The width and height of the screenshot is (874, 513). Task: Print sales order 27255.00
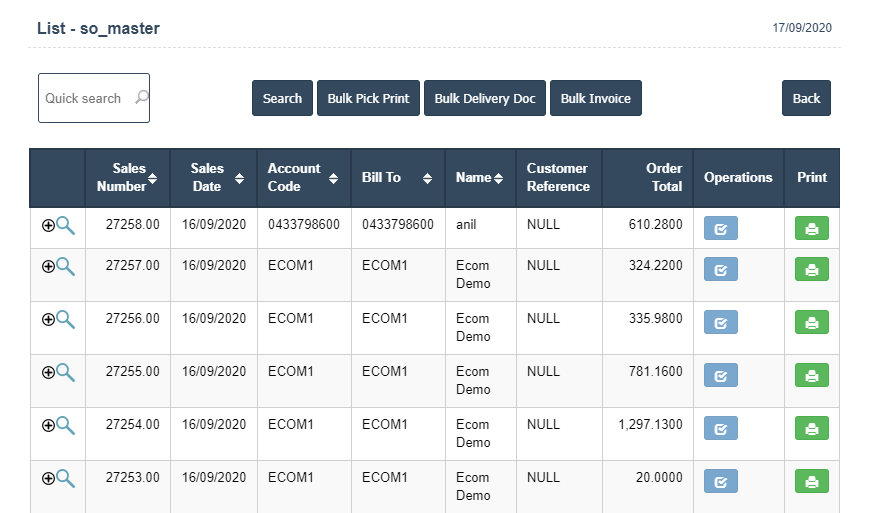811,375
